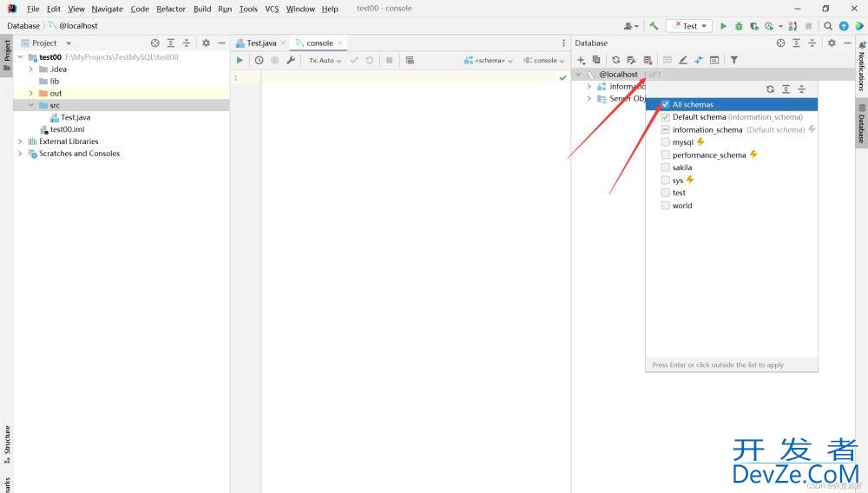Open the VCS menu
Image resolution: width=868 pixels, height=493 pixels.
point(272,9)
